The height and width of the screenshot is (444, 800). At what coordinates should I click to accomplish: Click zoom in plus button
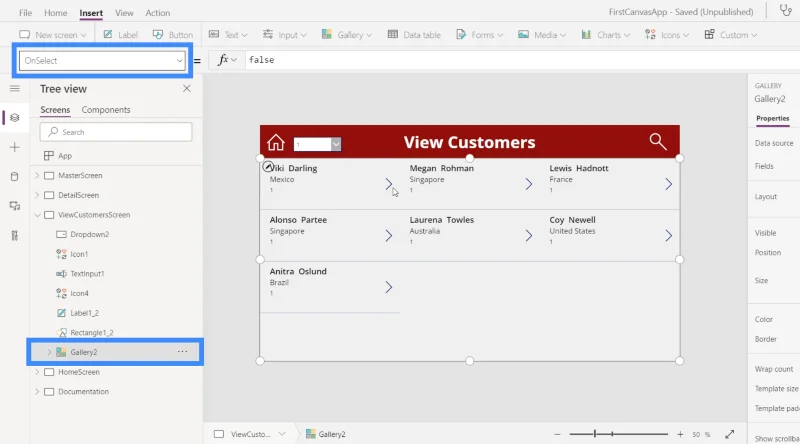pyautogui.click(x=680, y=434)
